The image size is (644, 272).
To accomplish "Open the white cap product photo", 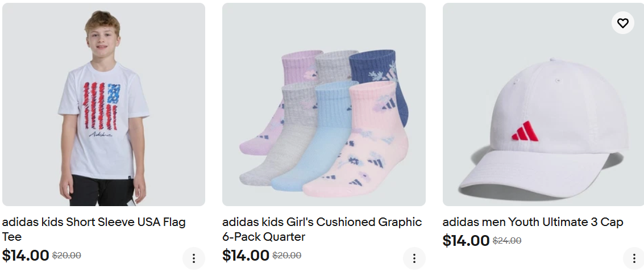I will coord(543,104).
